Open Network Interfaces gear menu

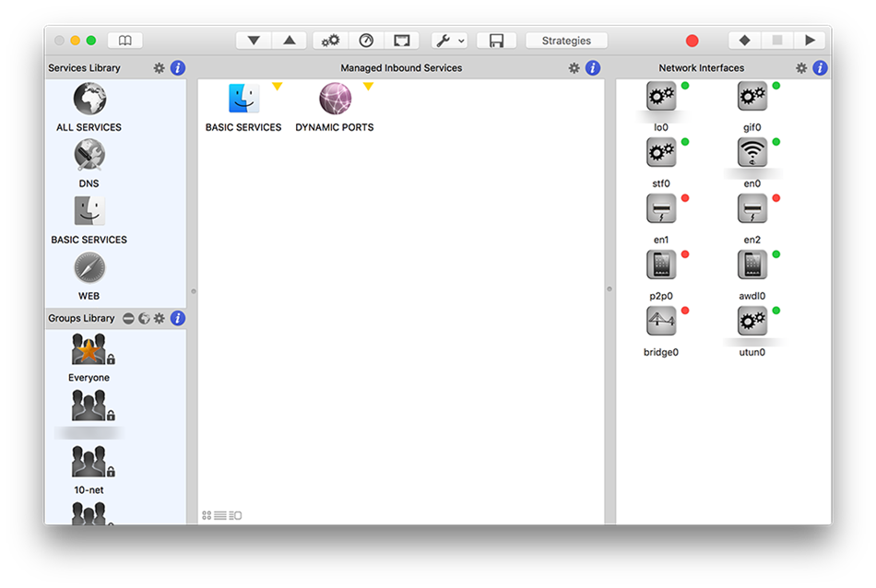[801, 68]
